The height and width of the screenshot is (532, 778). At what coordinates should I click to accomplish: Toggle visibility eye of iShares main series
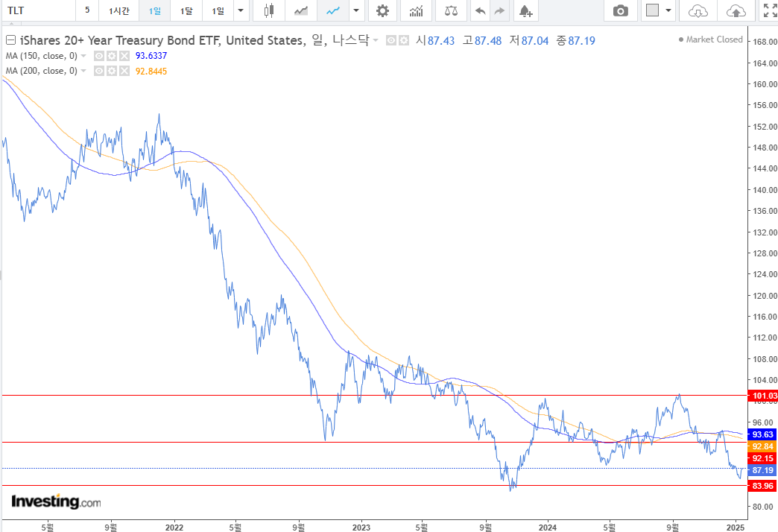point(391,40)
